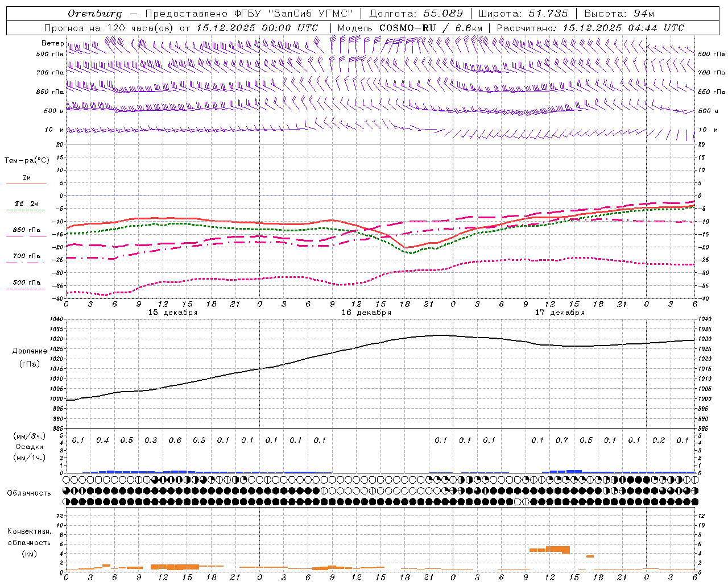728x582 pixels.
Task: Select the 15 декабря date label
Action: pyautogui.click(x=173, y=313)
